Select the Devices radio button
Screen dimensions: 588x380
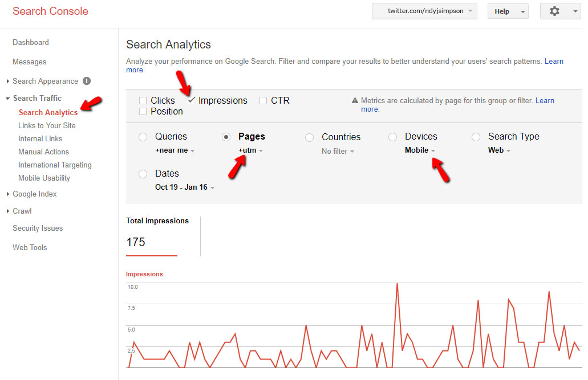click(392, 137)
